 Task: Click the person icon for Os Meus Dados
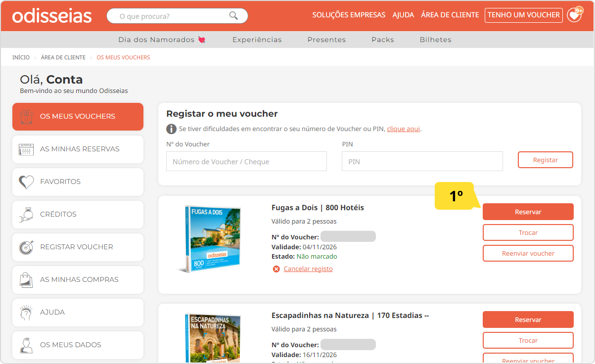[26, 345]
